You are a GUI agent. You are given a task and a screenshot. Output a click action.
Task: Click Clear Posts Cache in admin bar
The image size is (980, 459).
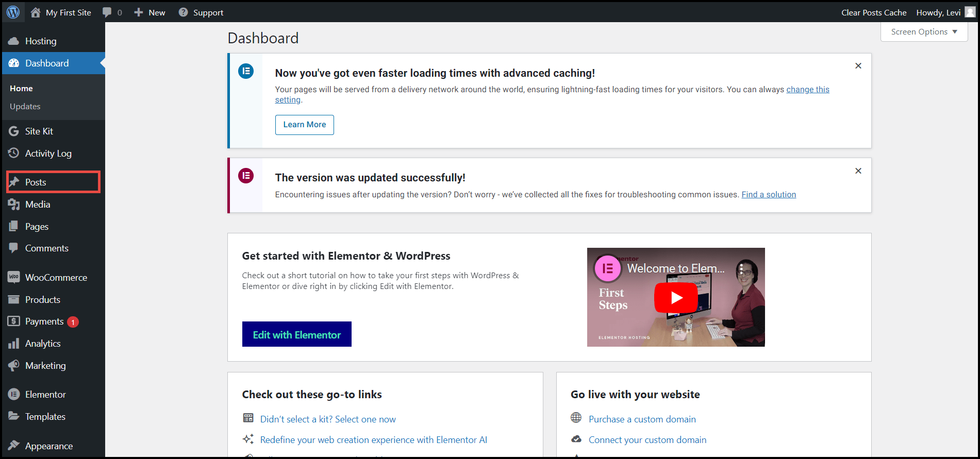[x=874, y=12]
